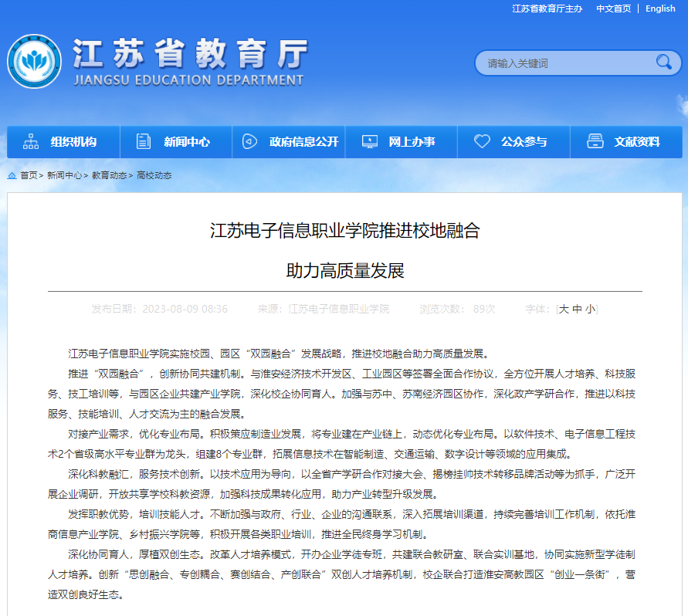Click the 江苏省教育厅主办 text
Image resolution: width=688 pixels, height=616 pixels.
pos(547,8)
